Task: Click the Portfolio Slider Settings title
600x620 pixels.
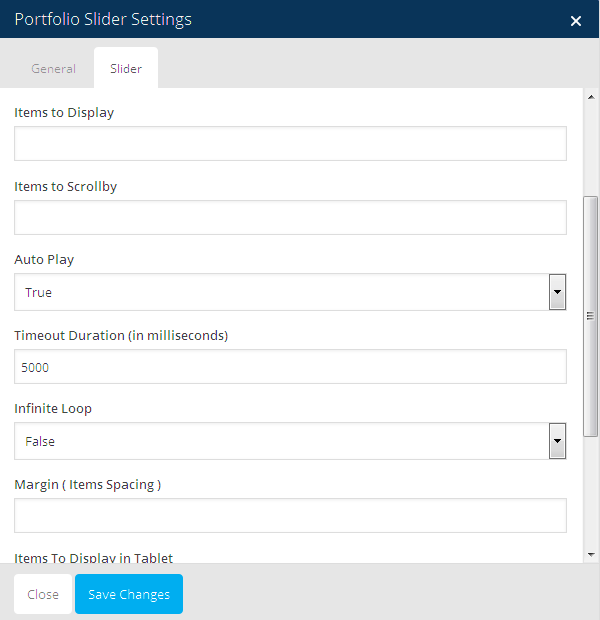Action: click(103, 19)
